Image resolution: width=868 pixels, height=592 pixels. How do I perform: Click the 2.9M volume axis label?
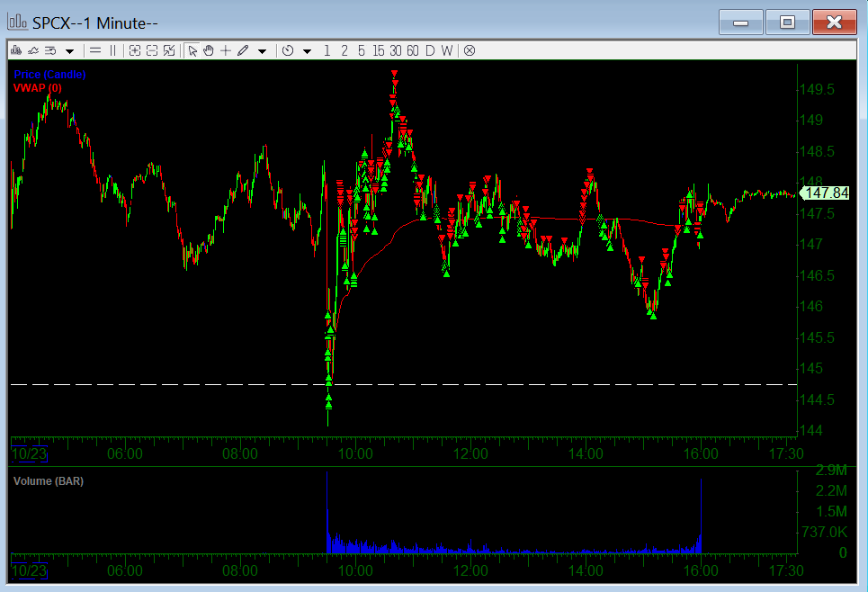click(831, 471)
